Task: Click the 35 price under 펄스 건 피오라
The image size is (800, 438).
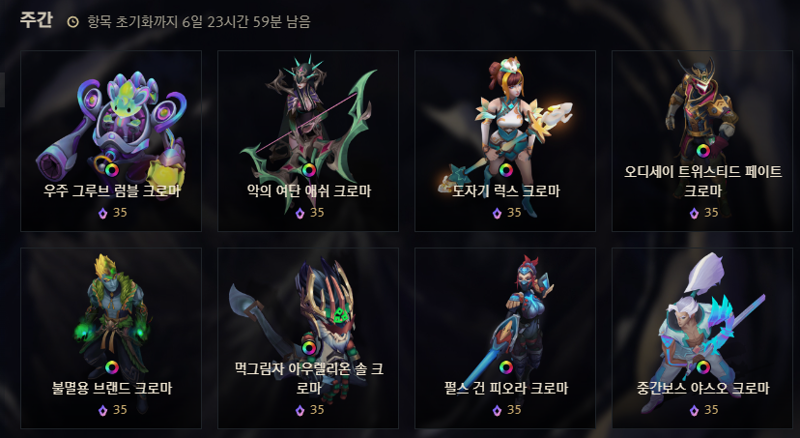Action: coord(514,410)
